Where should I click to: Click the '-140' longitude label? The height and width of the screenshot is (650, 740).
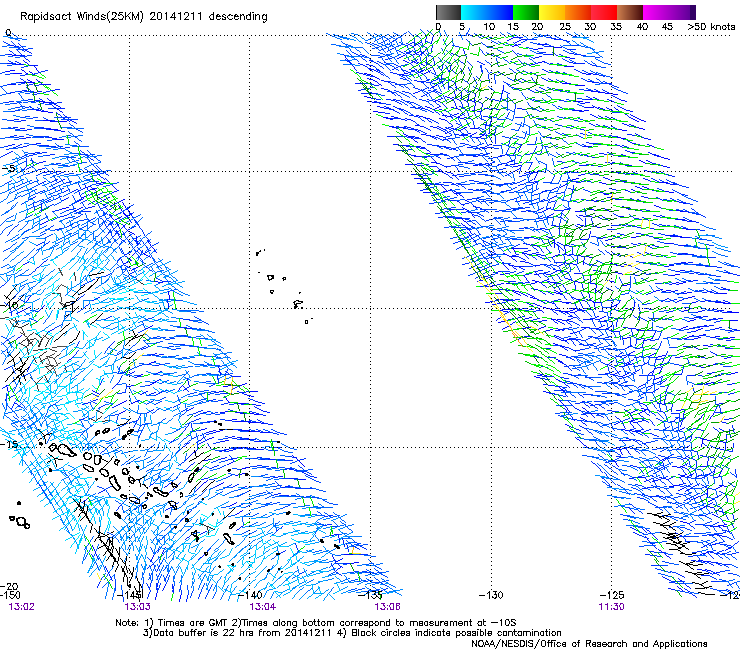tap(250, 595)
